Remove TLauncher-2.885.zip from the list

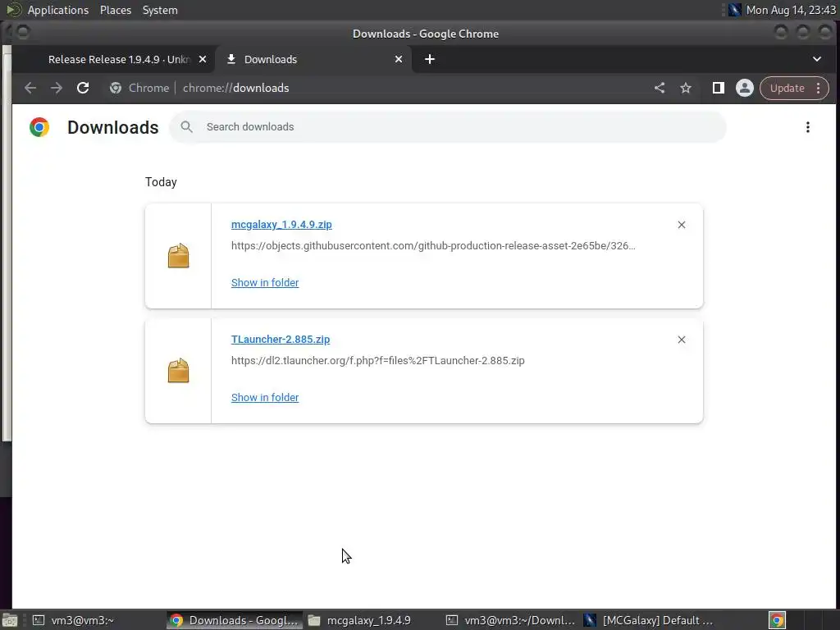[x=682, y=340]
